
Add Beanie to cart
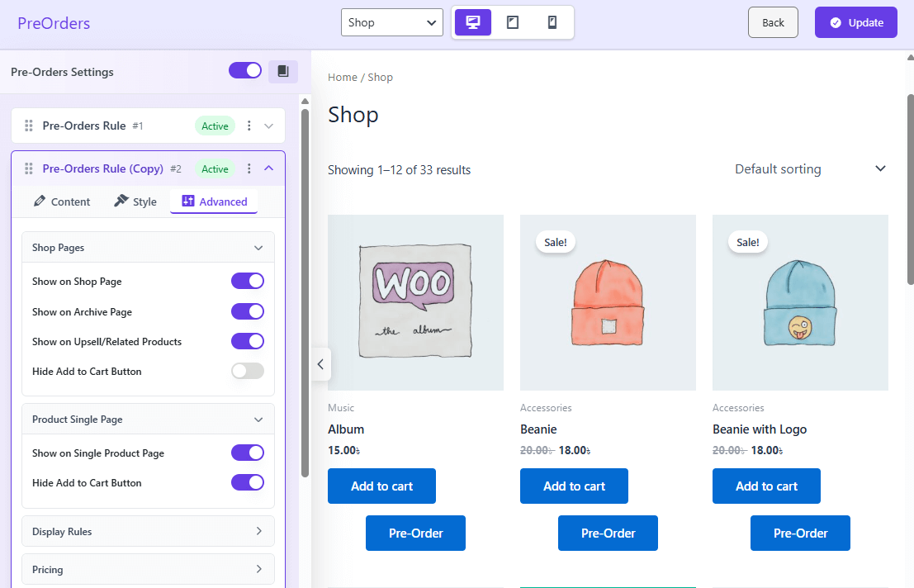point(574,486)
